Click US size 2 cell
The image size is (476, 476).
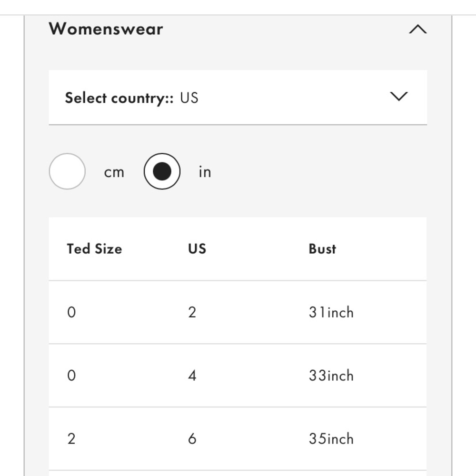click(192, 312)
